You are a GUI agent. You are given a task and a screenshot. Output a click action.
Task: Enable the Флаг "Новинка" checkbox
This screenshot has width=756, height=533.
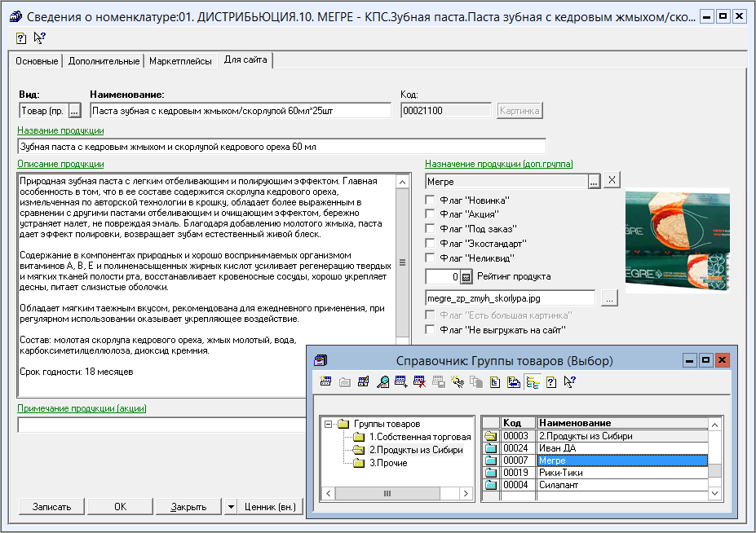[x=431, y=200]
